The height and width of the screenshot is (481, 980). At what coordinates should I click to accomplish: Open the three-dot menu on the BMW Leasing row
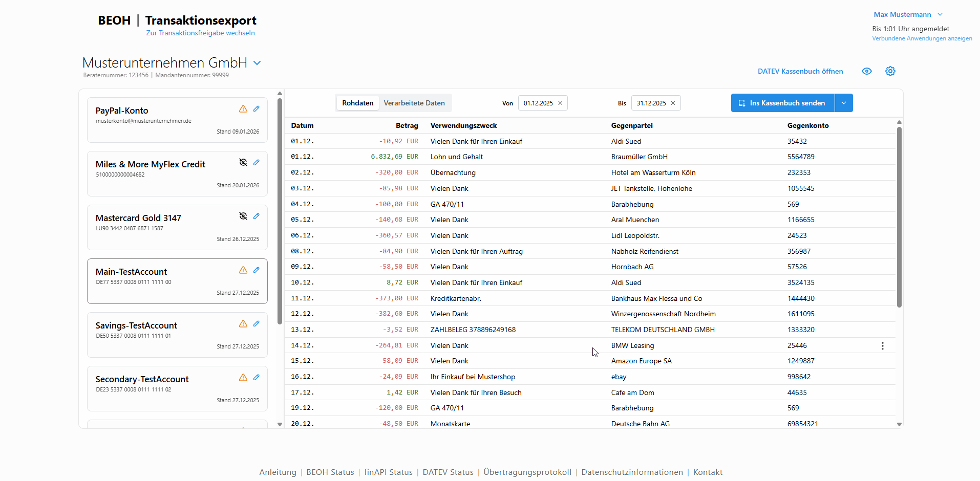tap(882, 346)
